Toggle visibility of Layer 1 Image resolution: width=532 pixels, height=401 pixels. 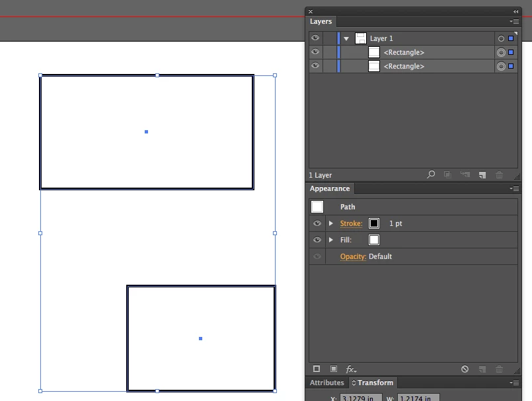(315, 38)
